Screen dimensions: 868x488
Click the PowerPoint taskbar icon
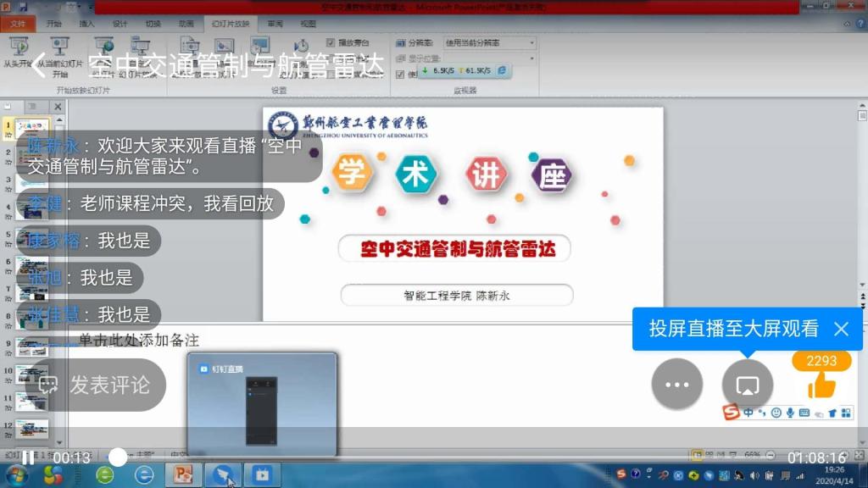coord(183,474)
